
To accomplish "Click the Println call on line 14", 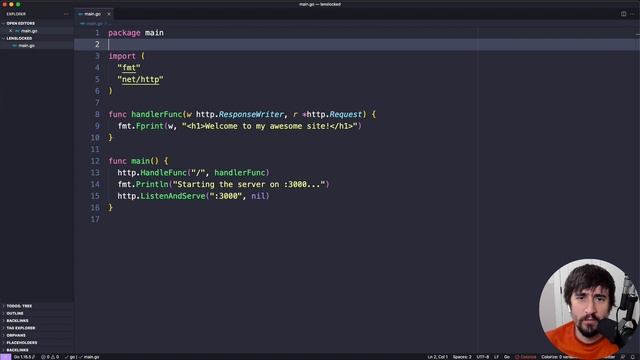I will click(152, 184).
